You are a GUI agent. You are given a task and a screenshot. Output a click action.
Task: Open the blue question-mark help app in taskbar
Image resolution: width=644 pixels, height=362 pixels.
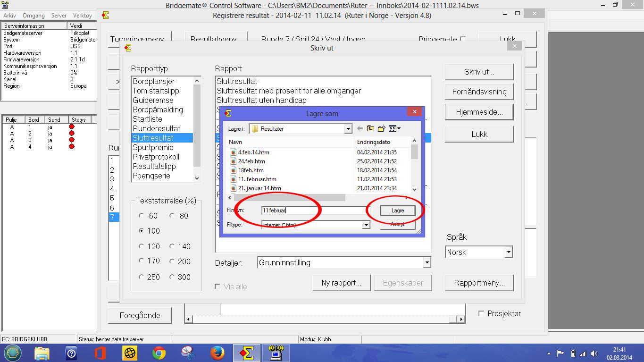coord(71,353)
